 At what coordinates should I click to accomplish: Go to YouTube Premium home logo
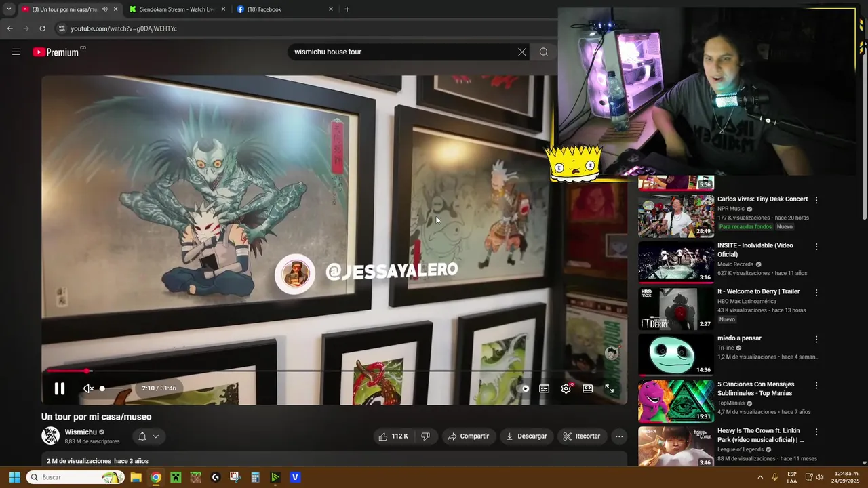[x=56, y=52]
